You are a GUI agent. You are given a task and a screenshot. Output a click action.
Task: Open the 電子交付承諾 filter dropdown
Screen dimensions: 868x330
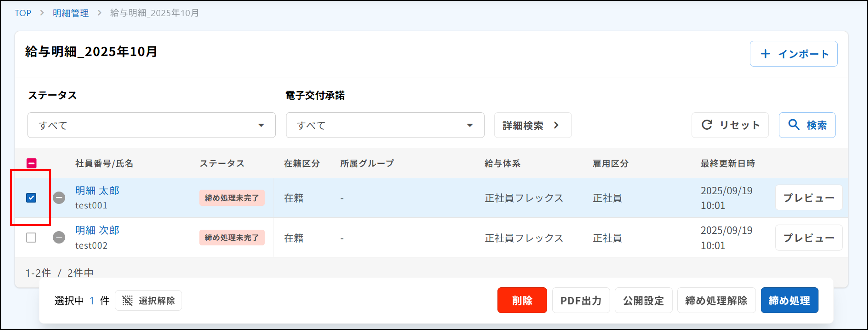384,125
